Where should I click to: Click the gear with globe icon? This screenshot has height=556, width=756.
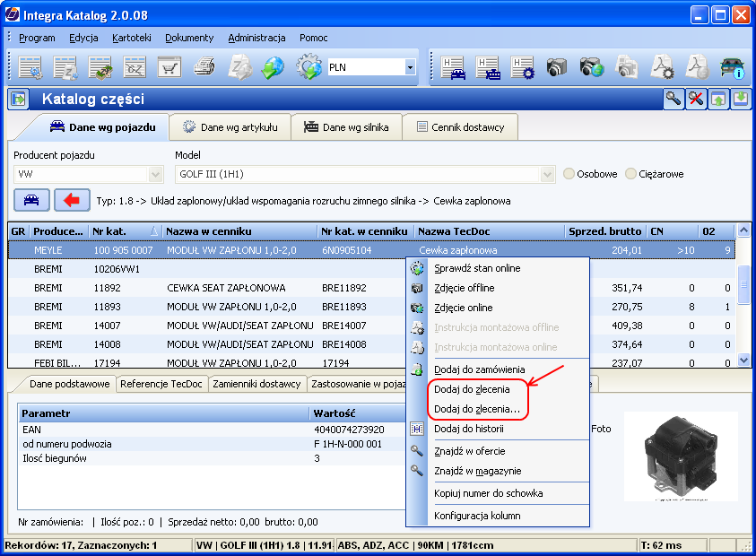(x=308, y=67)
